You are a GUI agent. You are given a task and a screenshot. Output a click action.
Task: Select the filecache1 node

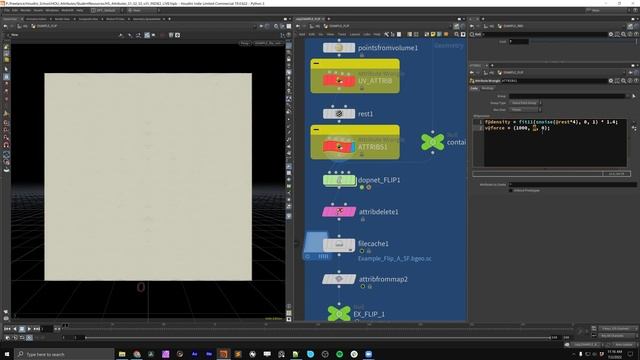(339, 244)
